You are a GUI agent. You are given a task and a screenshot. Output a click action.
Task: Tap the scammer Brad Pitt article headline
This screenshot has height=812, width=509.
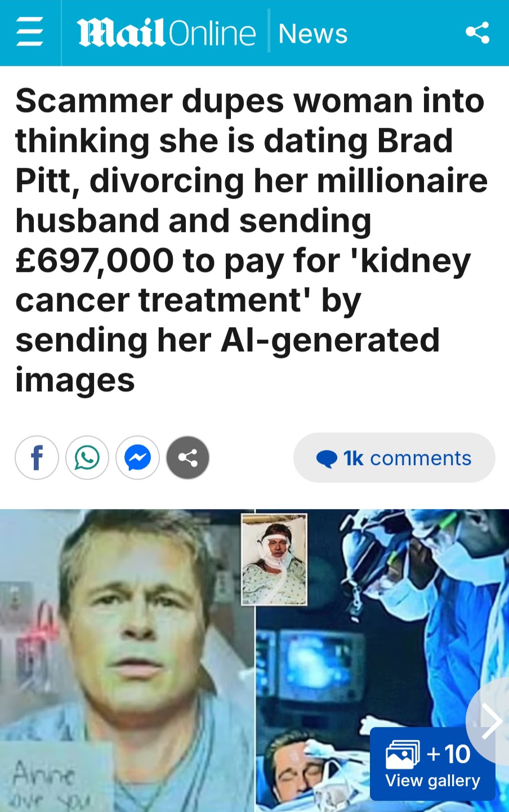pyautogui.click(x=251, y=240)
